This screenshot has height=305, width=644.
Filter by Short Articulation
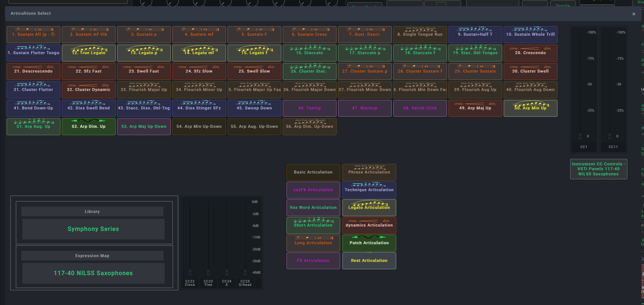point(313,225)
